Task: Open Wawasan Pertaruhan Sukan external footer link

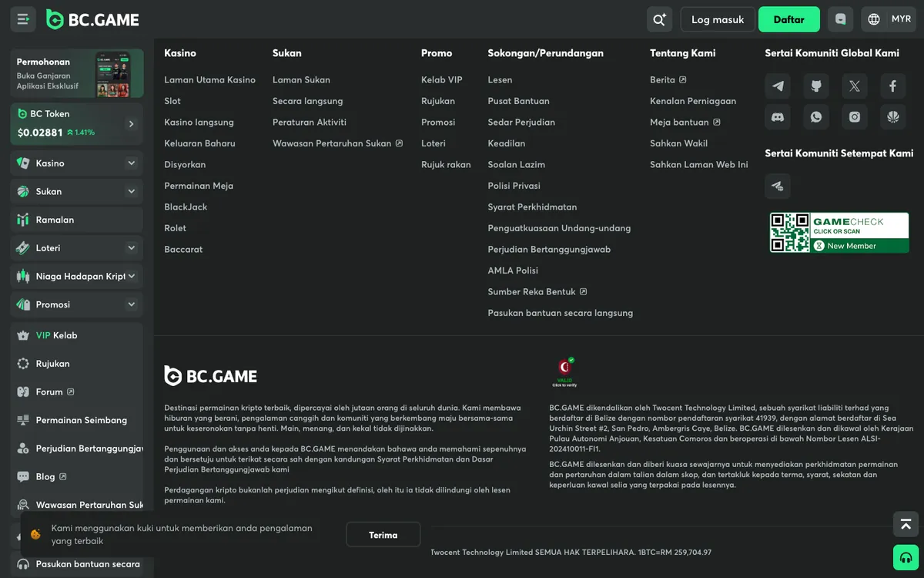Action: (337, 143)
